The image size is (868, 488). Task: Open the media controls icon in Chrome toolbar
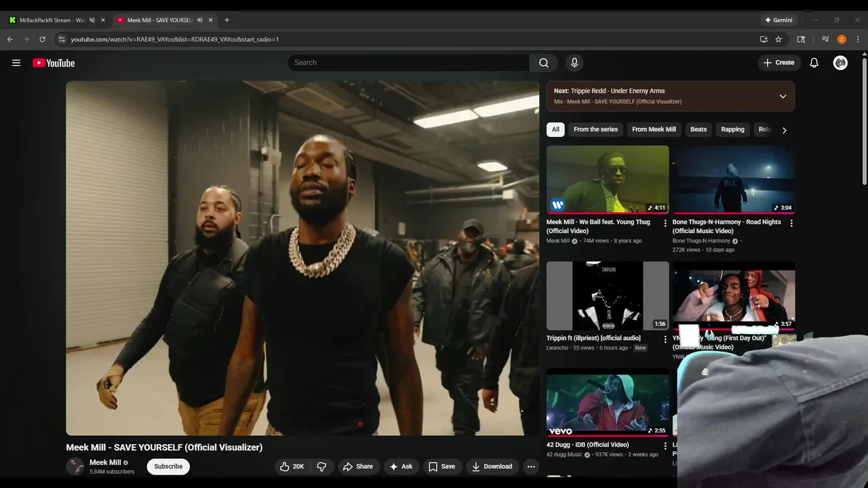coord(825,39)
